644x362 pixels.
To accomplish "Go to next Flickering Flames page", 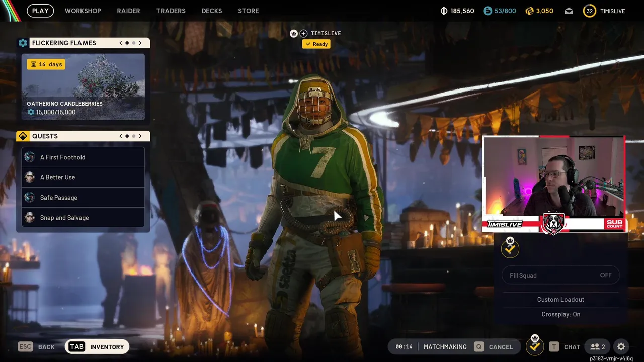I will tap(140, 43).
